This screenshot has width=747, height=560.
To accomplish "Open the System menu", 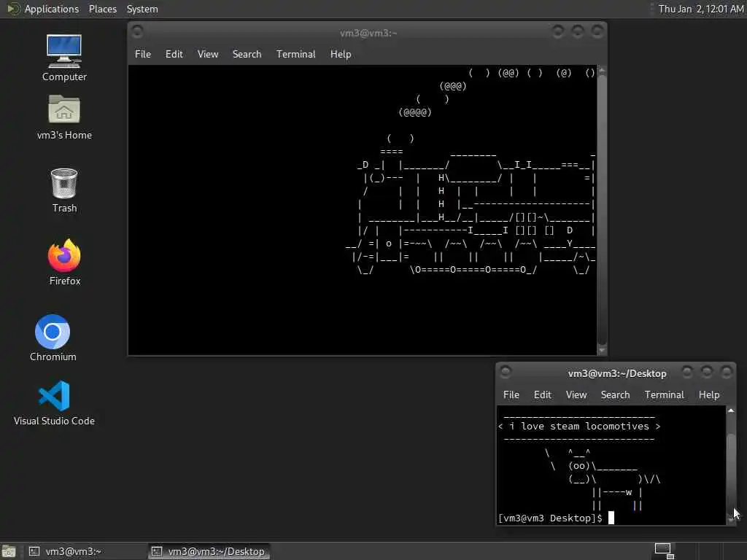I will 142,9.
